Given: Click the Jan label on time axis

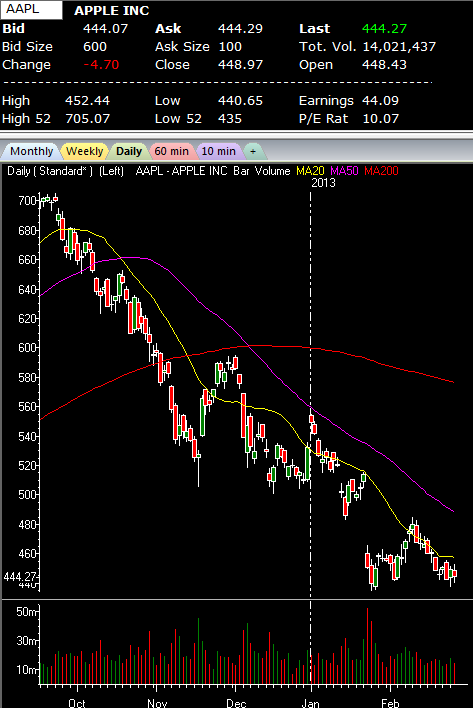Looking at the screenshot, I should tap(311, 703).
